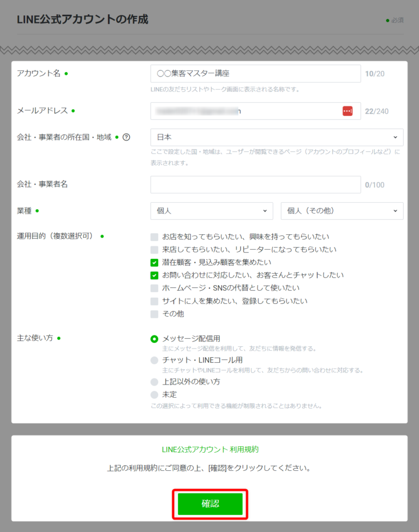Select the 上記以外の使い方 radio button

[x=154, y=382]
